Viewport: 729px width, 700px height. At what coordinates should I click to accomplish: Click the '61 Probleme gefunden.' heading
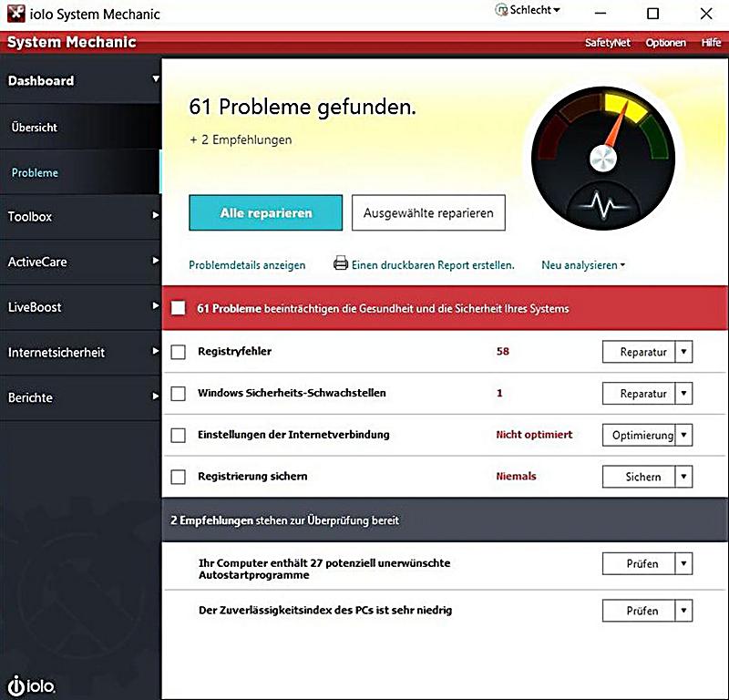303,107
